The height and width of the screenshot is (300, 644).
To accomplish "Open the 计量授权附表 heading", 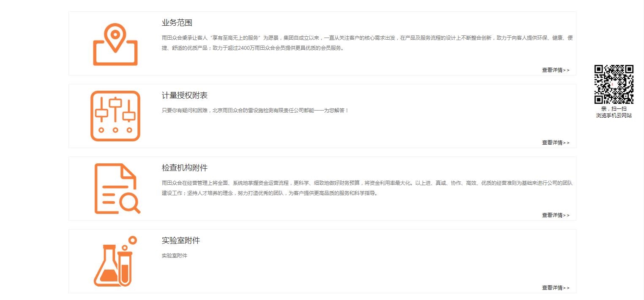I will (185, 95).
